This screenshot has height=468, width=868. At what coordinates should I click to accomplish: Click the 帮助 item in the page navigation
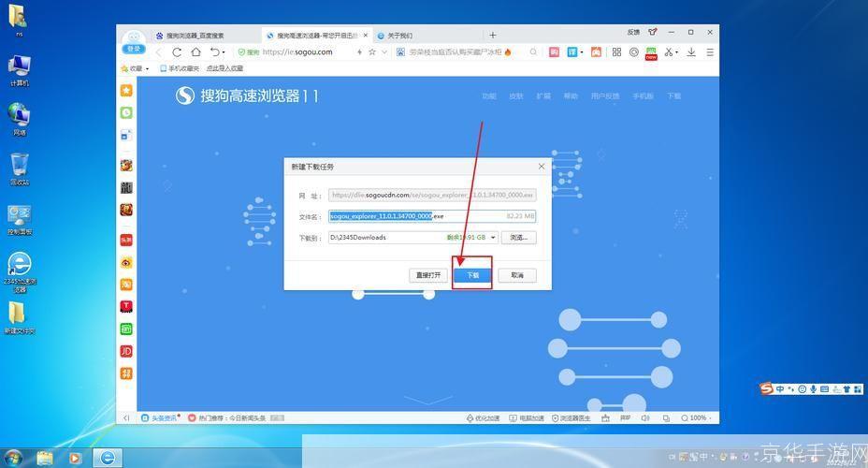[571, 96]
